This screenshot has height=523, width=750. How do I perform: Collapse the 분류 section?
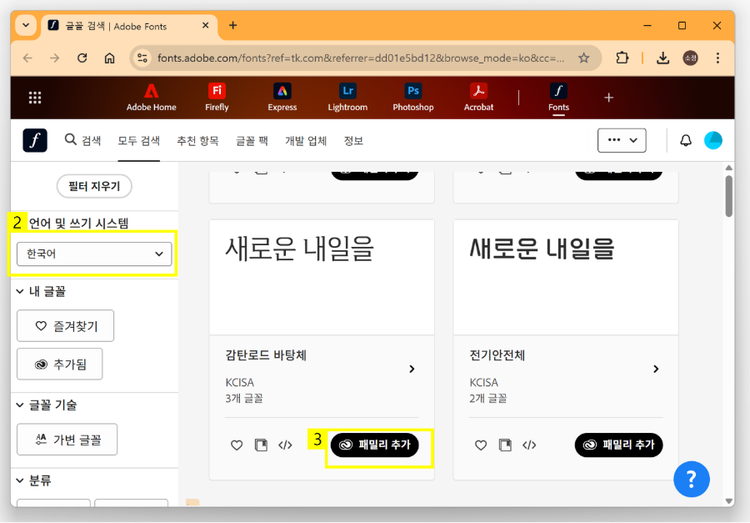pyautogui.click(x=20, y=480)
